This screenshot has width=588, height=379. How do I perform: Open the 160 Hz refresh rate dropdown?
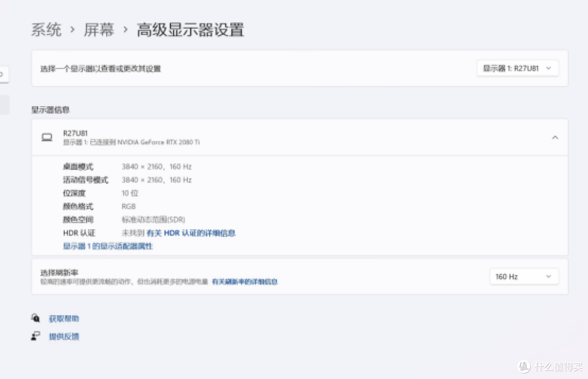pyautogui.click(x=524, y=277)
